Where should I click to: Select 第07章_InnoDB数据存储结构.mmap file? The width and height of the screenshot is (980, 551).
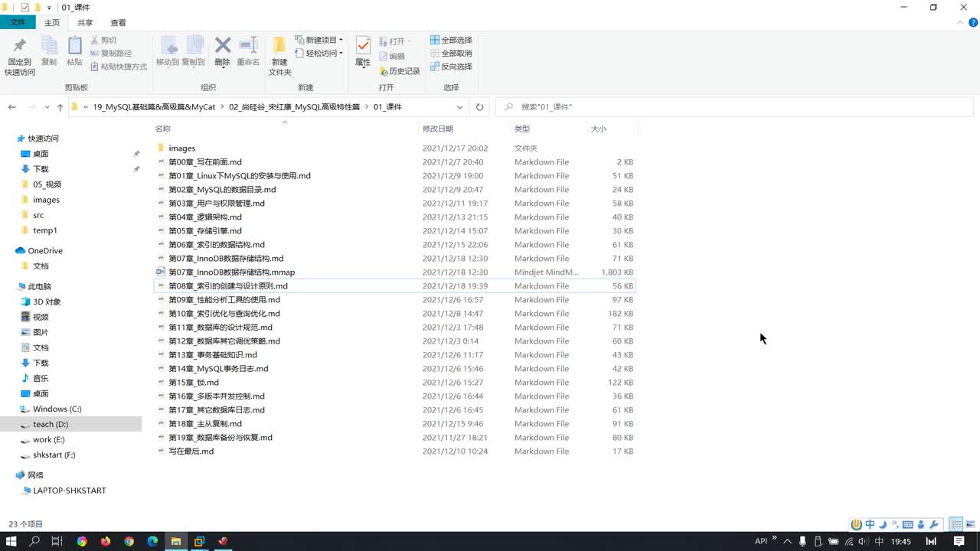(x=231, y=272)
